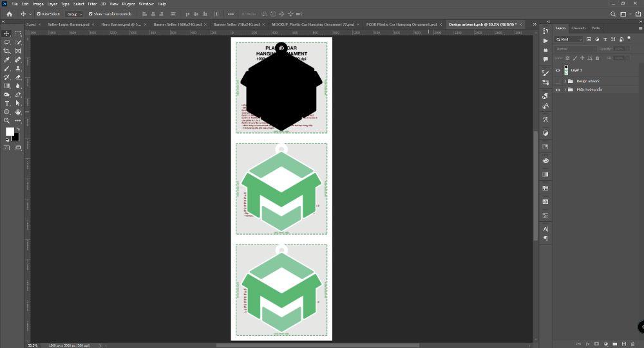Go to the Home screen
The width and height of the screenshot is (644, 348).
[x=10, y=14]
